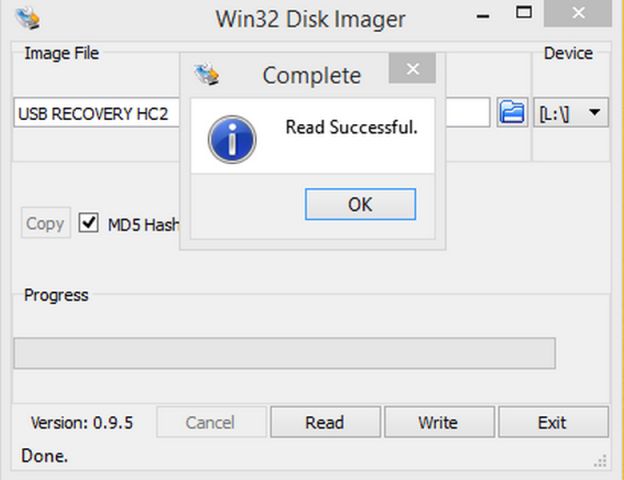Exit the application via Exit button

coord(554,422)
